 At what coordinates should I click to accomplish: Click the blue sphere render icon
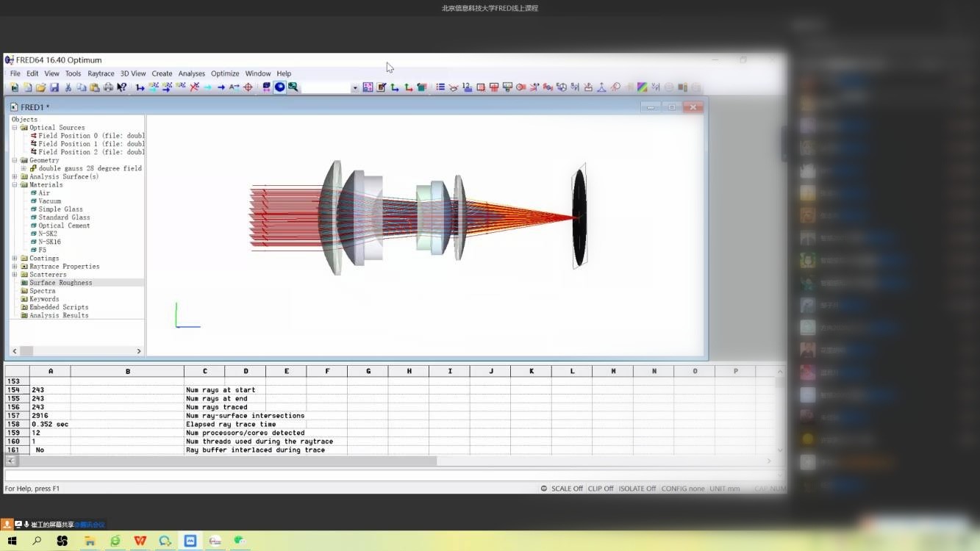(280, 87)
